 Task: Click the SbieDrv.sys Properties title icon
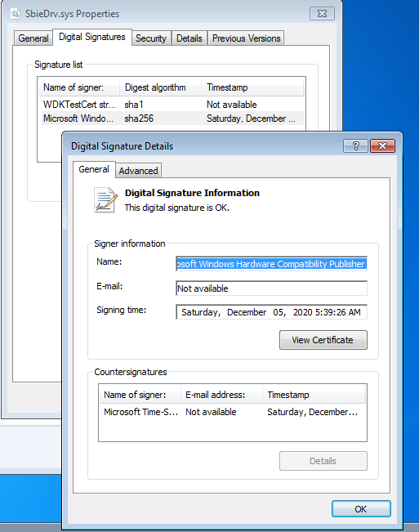(x=15, y=14)
